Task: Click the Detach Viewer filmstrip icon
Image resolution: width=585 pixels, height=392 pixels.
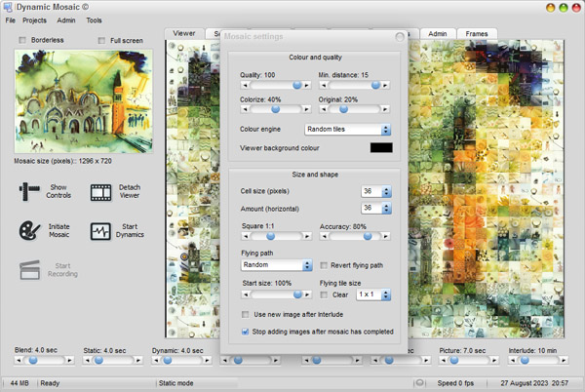Action: click(102, 190)
